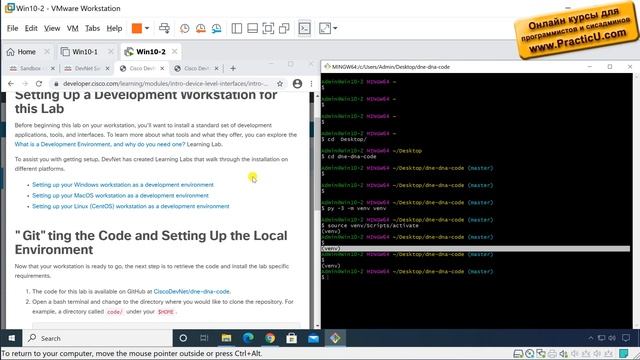Show or hide the console view

point(304,28)
